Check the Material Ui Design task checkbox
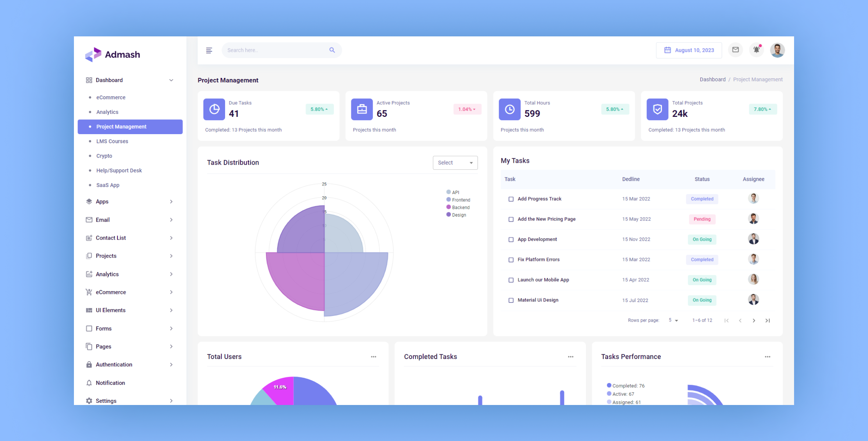The image size is (868, 441). pos(511,300)
